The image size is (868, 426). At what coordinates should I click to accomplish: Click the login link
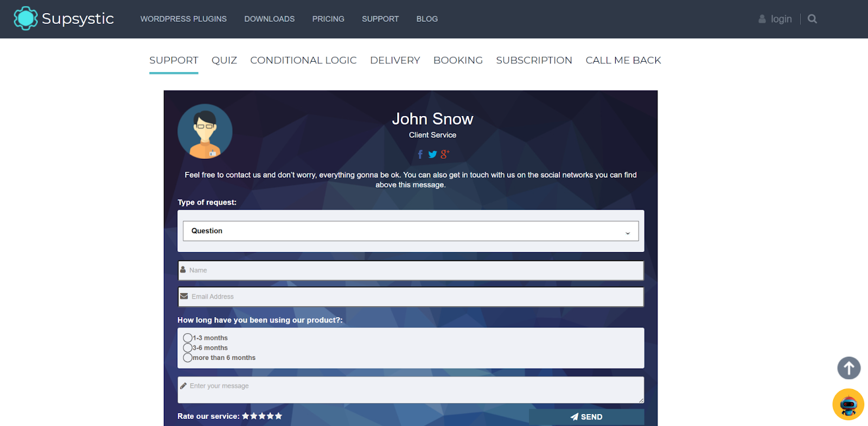point(781,19)
